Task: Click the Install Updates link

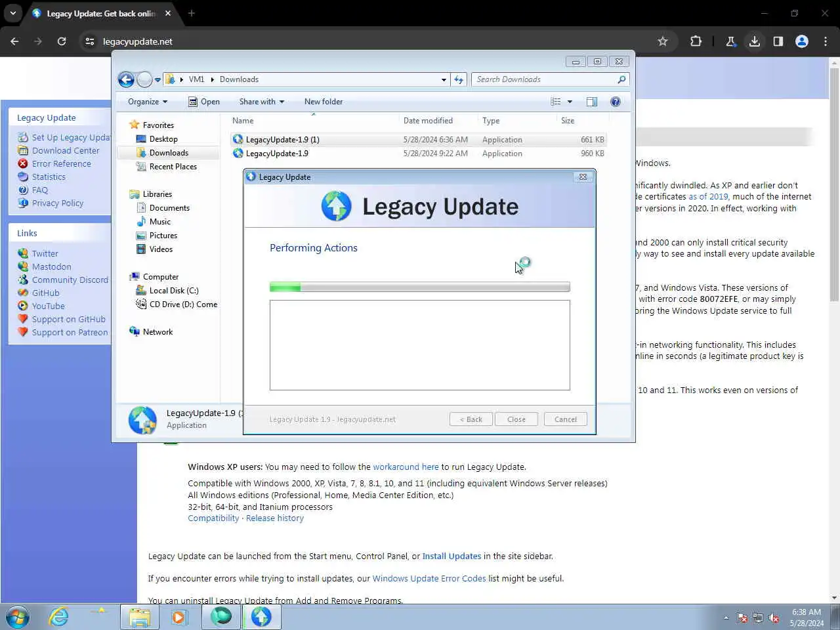Action: [451, 556]
